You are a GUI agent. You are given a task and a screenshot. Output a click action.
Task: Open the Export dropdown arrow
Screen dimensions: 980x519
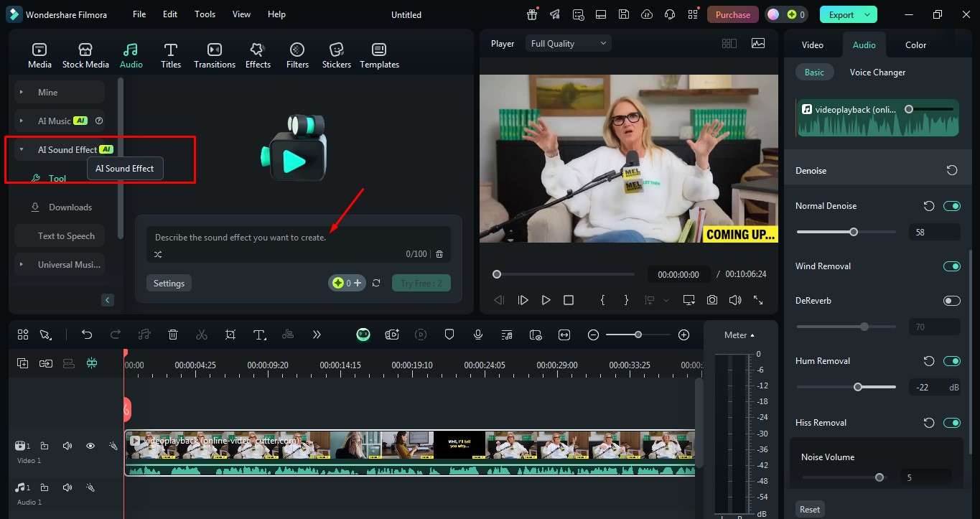click(x=867, y=14)
